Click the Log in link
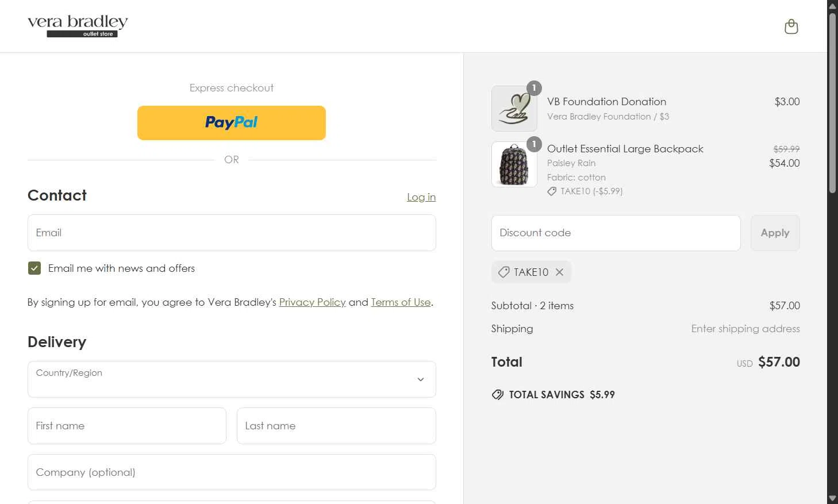The image size is (838, 504). point(421,197)
